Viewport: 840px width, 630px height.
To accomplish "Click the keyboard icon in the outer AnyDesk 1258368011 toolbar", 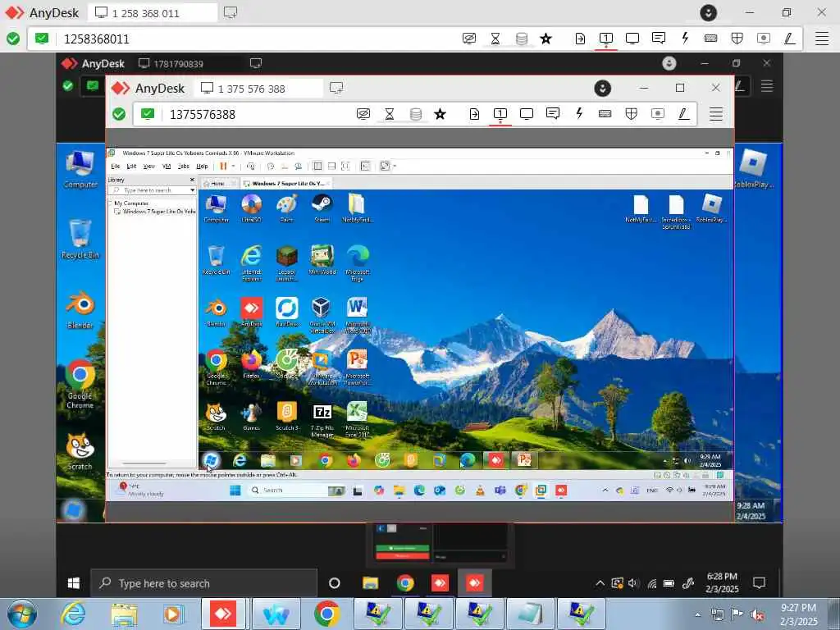I will tap(711, 39).
